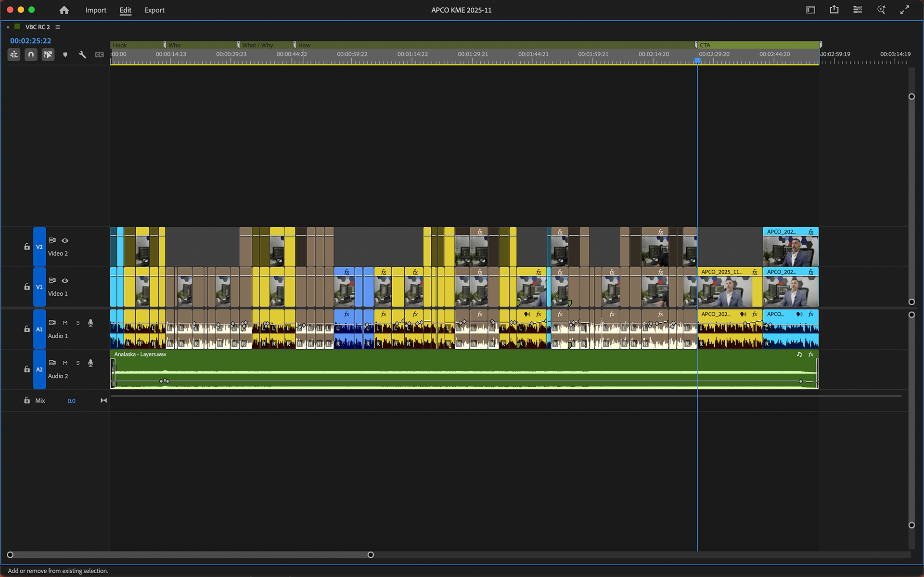Screen dimensions: 924x577
Task: Click the V2 track target button
Action: point(39,247)
